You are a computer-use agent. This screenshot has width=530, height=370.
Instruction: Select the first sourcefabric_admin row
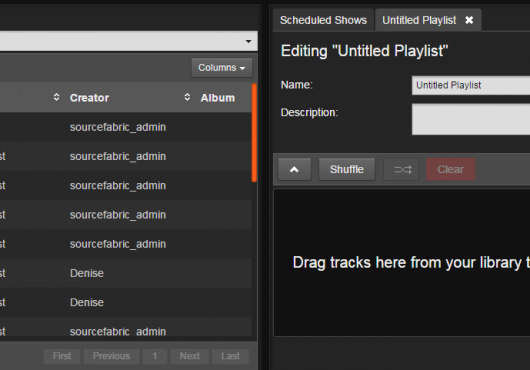click(125, 127)
